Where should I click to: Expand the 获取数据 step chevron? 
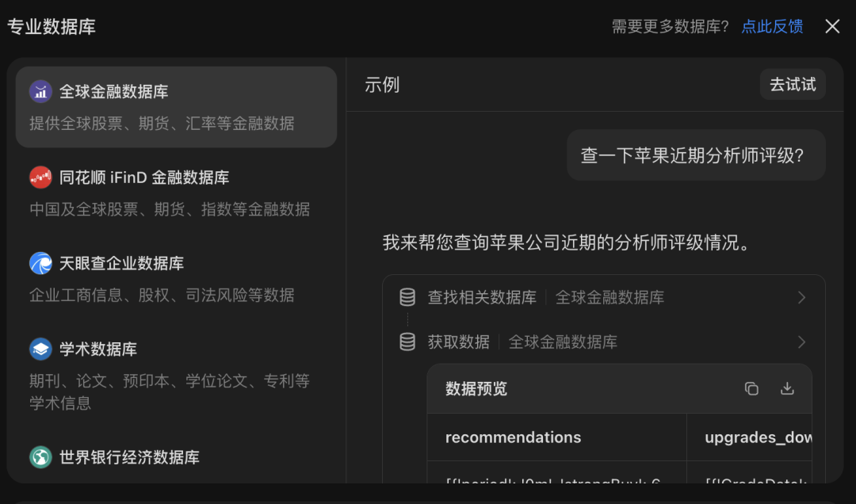(x=801, y=342)
